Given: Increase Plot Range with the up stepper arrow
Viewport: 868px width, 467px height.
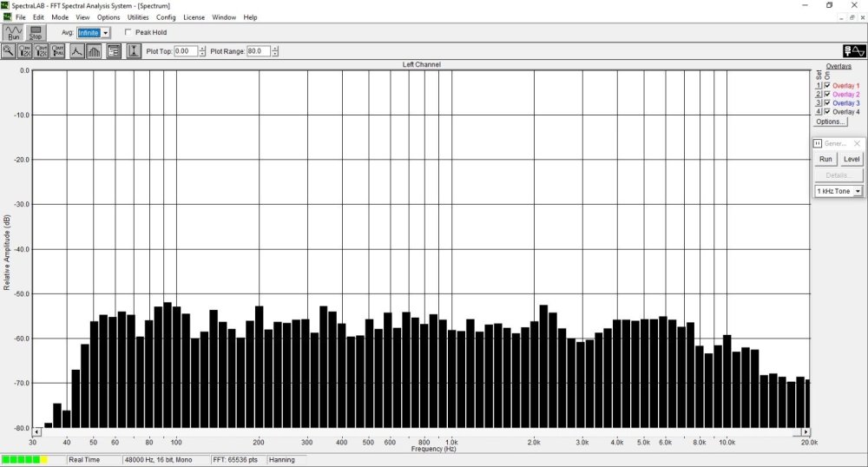Looking at the screenshot, I should pyautogui.click(x=275, y=49).
